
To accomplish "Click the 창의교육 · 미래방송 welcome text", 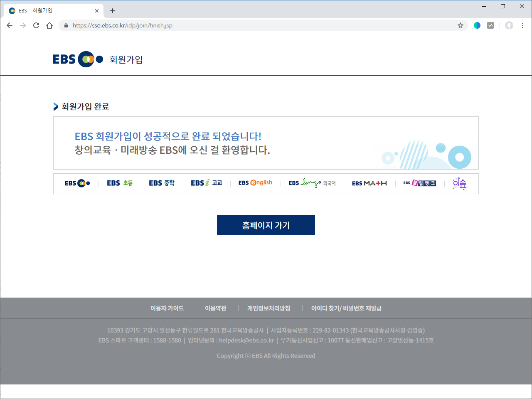I will pos(172,150).
